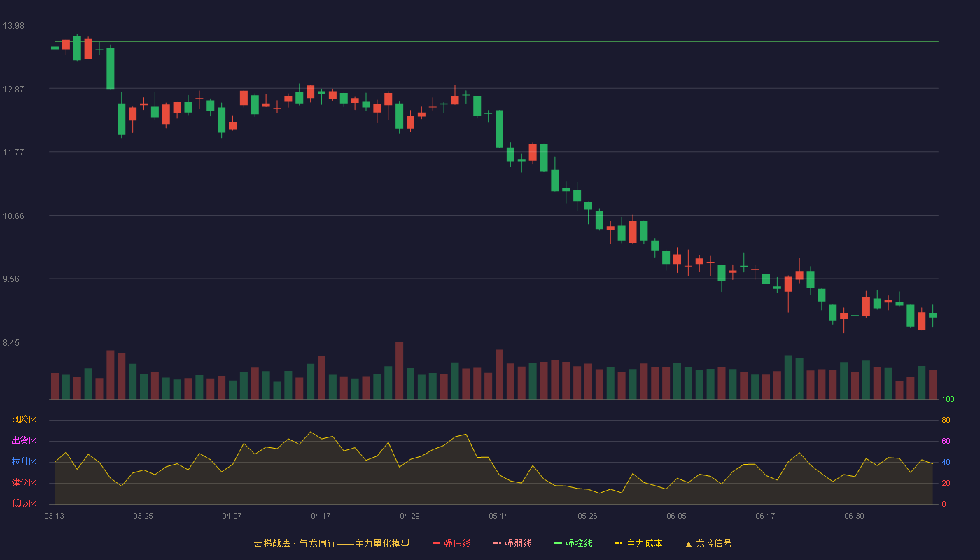Click the 主力成本 yellow dashed legend icon
This screenshot has width=980, height=560.
pyautogui.click(x=619, y=543)
